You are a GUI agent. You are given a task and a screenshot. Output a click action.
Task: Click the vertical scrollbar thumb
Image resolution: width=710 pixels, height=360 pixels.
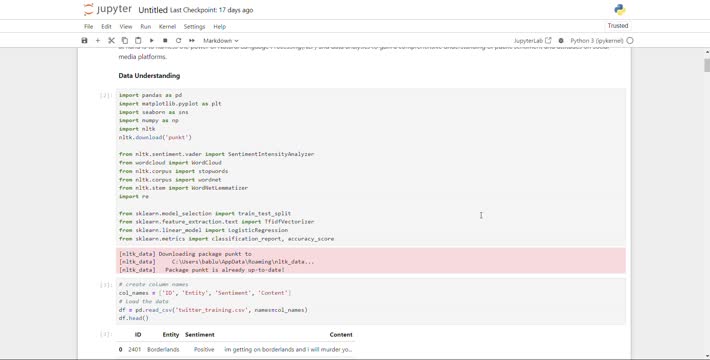click(707, 64)
